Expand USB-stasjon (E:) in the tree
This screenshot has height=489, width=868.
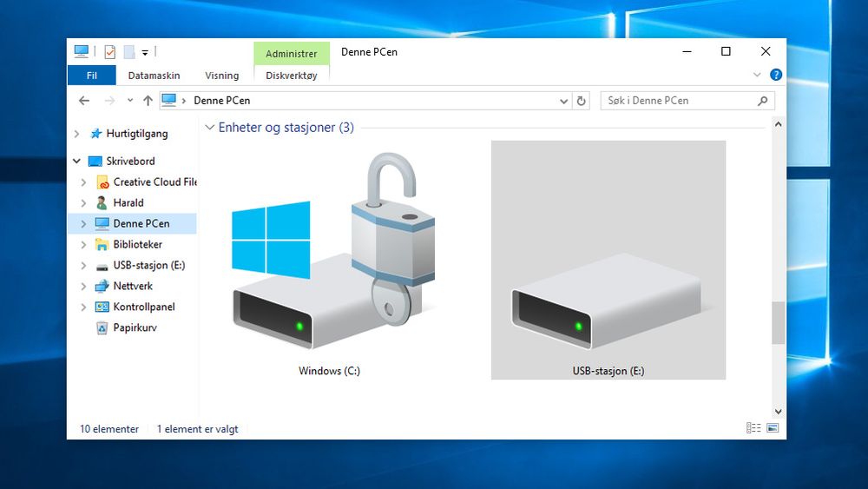(x=83, y=265)
